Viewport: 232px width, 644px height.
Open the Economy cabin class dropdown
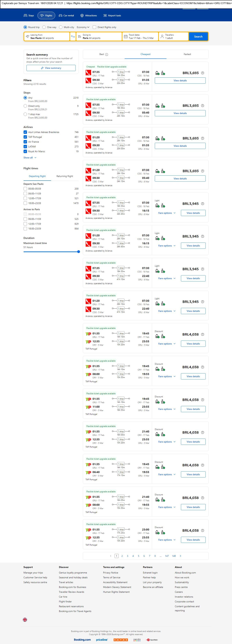(x=83, y=27)
